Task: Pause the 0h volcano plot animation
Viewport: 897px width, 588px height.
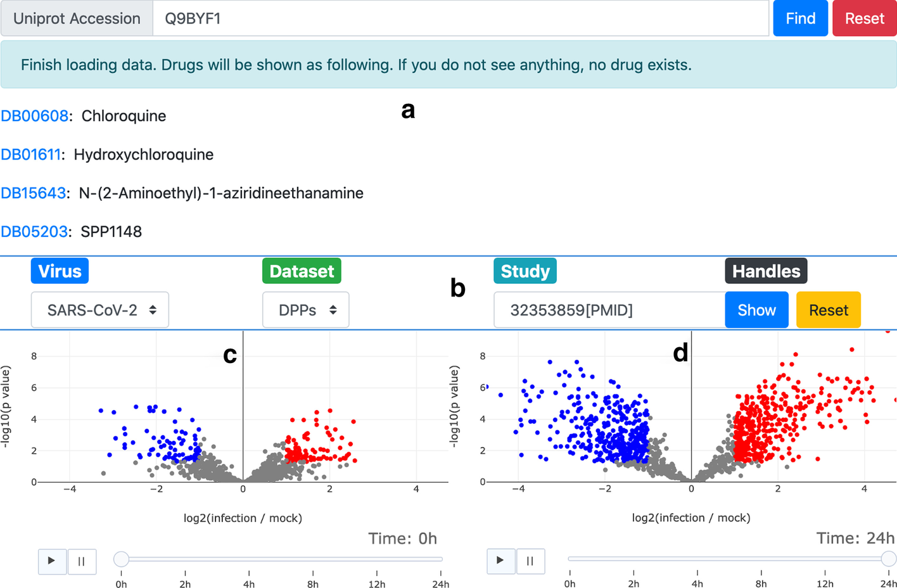Action: coord(82,561)
